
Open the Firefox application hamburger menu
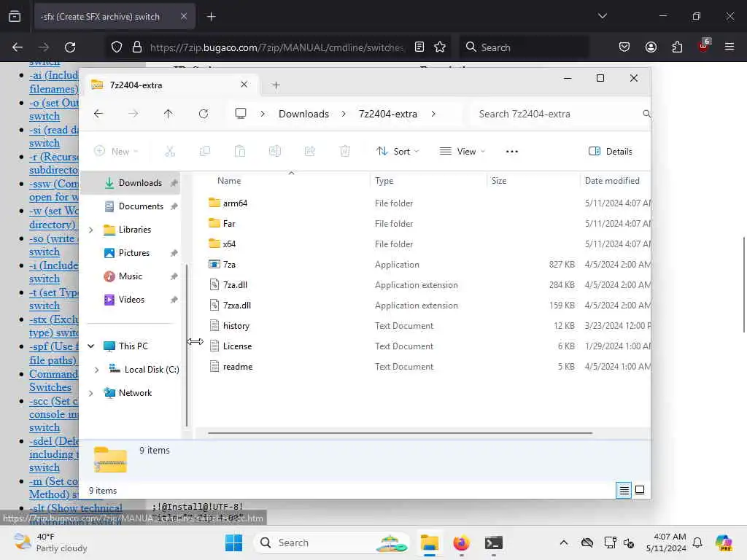pos(729,47)
